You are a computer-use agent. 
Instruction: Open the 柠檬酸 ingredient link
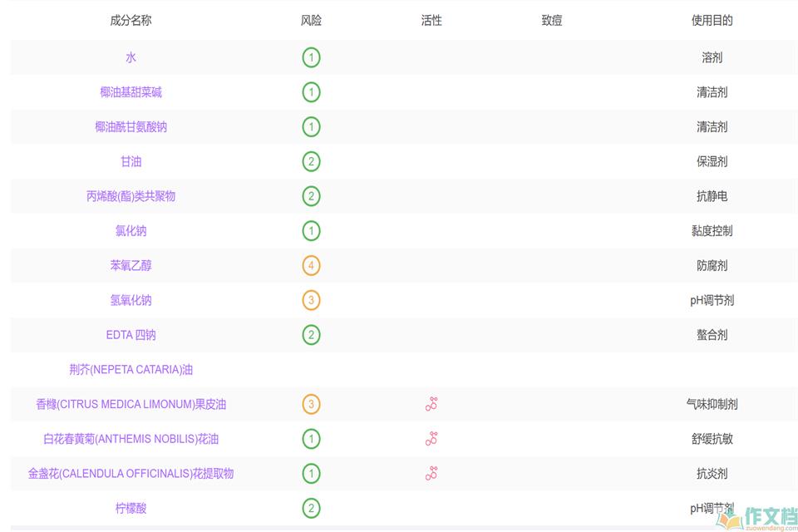(x=131, y=508)
